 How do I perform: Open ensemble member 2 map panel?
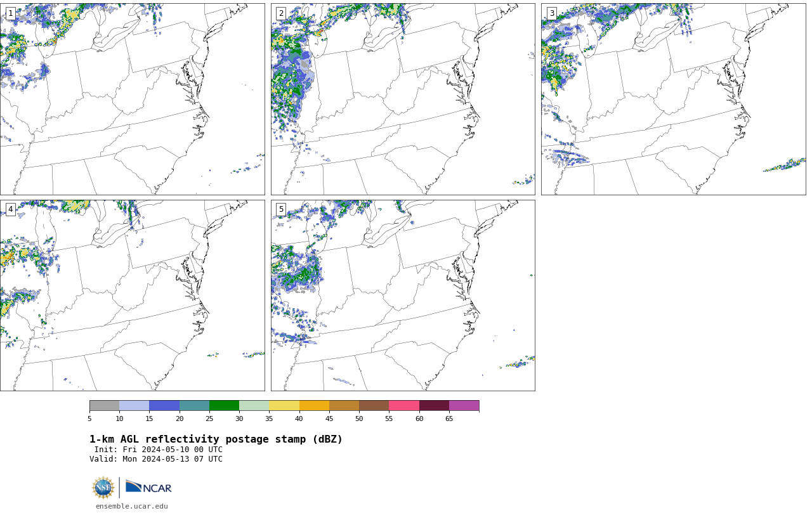[x=403, y=99]
